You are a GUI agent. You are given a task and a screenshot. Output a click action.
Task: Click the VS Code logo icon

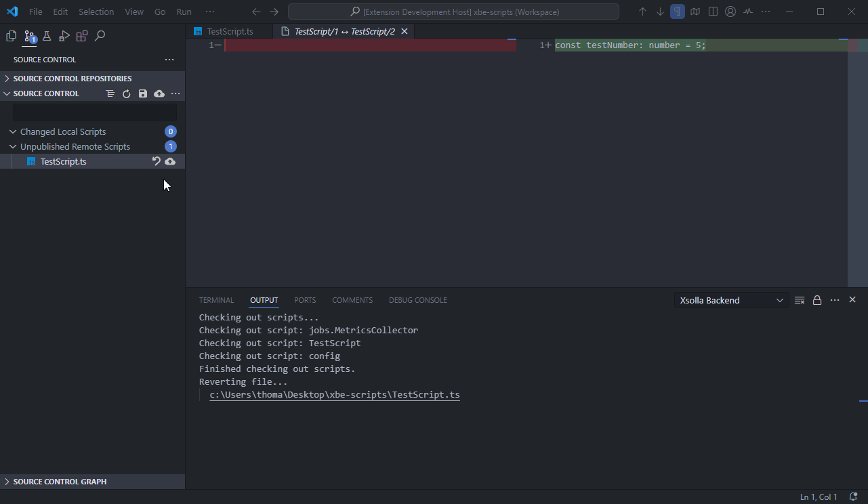tap(12, 12)
